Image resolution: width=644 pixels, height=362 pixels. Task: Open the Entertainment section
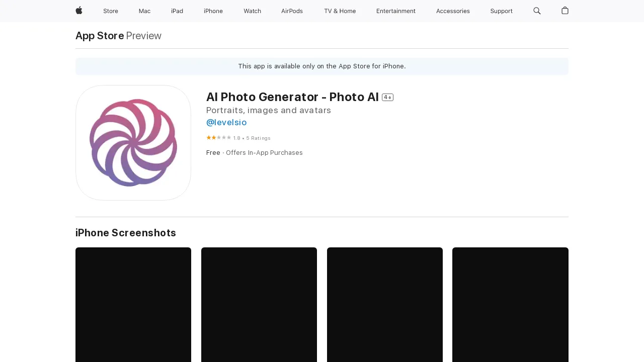[x=396, y=11]
